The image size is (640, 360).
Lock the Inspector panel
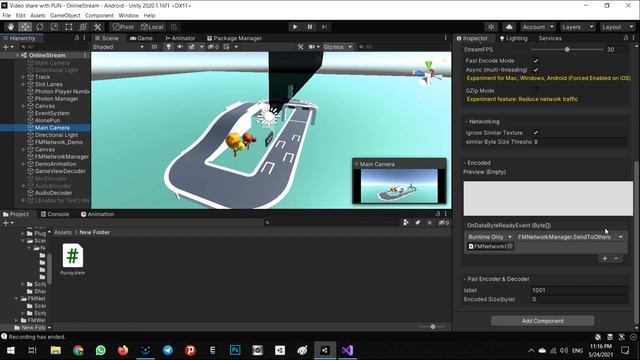pyautogui.click(x=626, y=38)
